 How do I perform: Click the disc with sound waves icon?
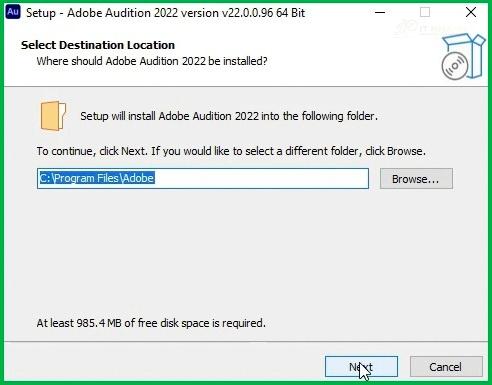point(455,66)
